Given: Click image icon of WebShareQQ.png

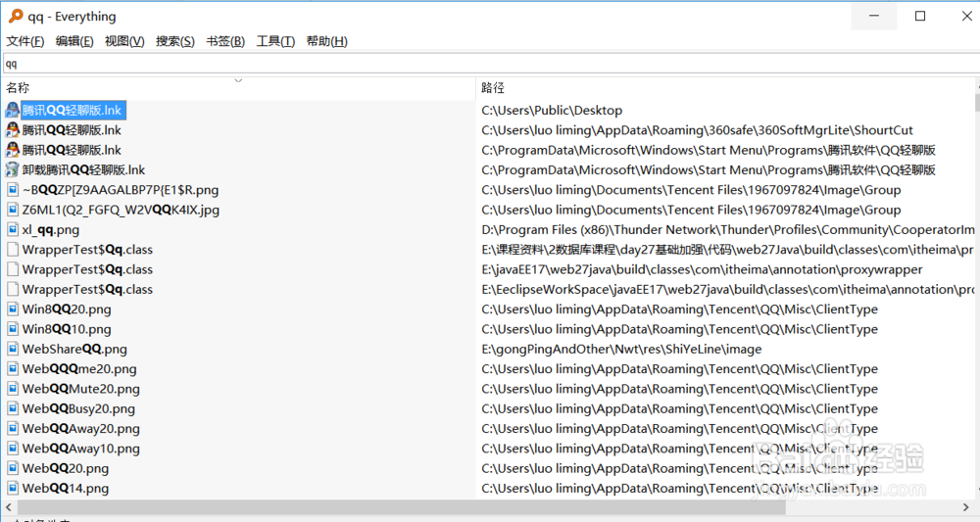Looking at the screenshot, I should 13,349.
